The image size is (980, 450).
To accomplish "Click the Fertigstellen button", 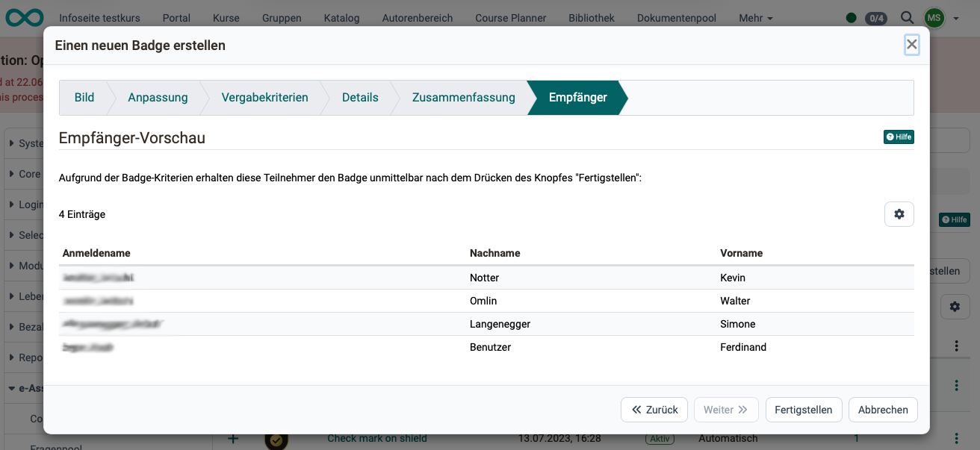I will 804,410.
